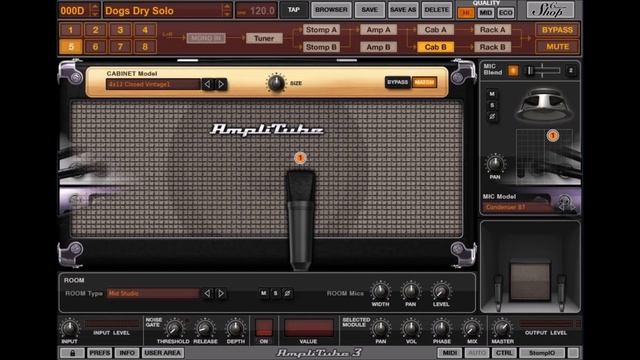
Task: Toggle the noise gate On switch
Action: [x=264, y=328]
